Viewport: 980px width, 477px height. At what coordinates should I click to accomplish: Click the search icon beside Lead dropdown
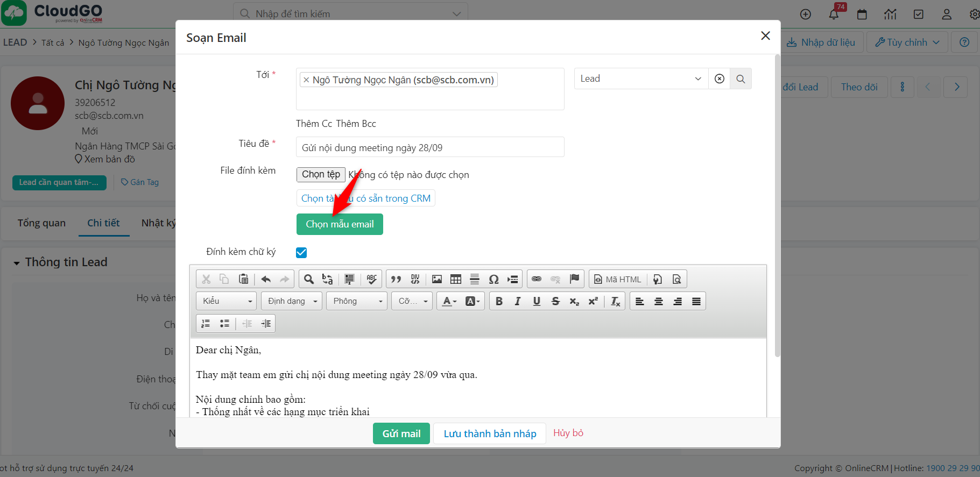741,79
